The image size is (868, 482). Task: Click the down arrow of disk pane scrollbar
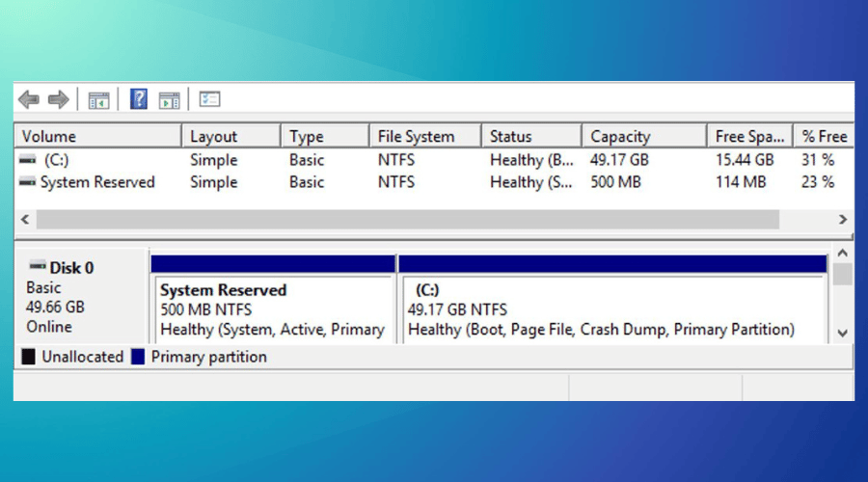click(x=843, y=334)
